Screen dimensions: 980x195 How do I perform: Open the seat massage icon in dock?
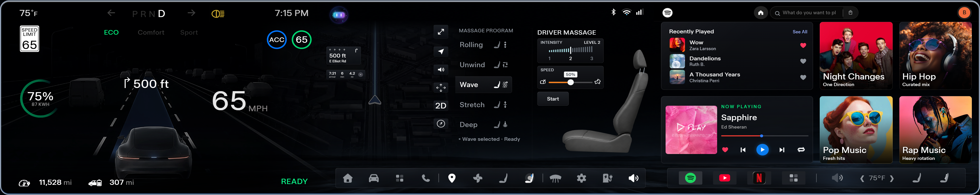[530, 178]
